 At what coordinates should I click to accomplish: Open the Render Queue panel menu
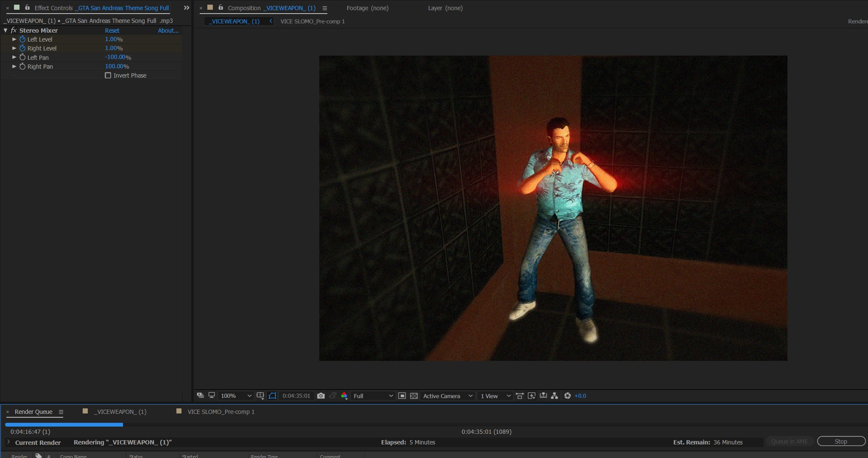61,412
